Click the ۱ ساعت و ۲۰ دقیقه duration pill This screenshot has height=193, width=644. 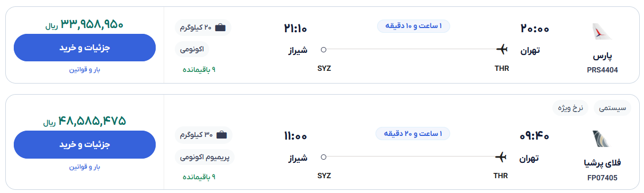click(413, 133)
